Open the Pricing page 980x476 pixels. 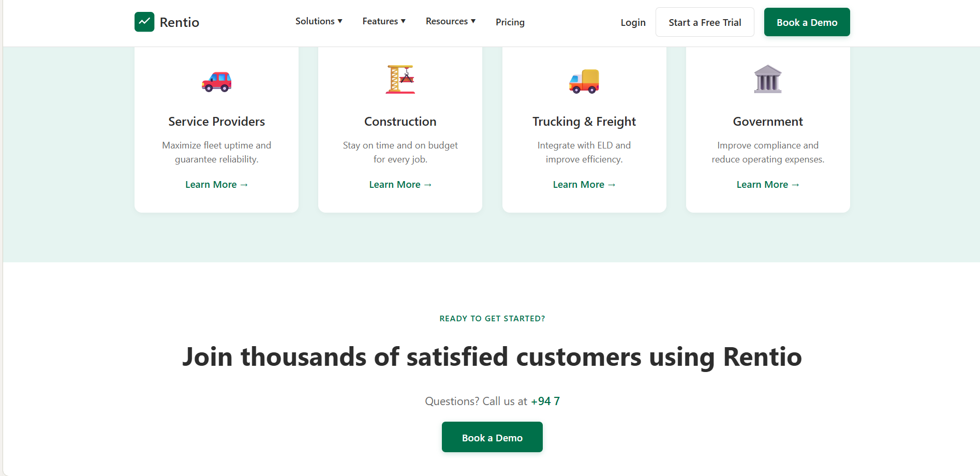(x=510, y=22)
